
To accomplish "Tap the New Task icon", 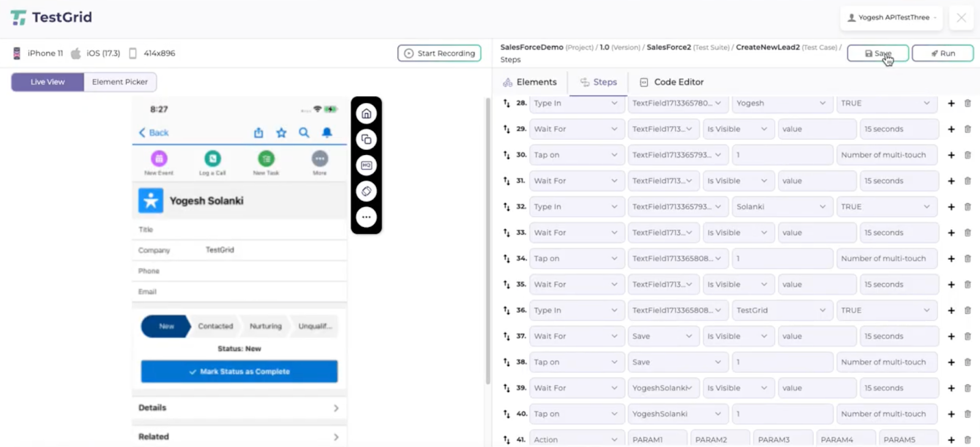I will point(266,159).
